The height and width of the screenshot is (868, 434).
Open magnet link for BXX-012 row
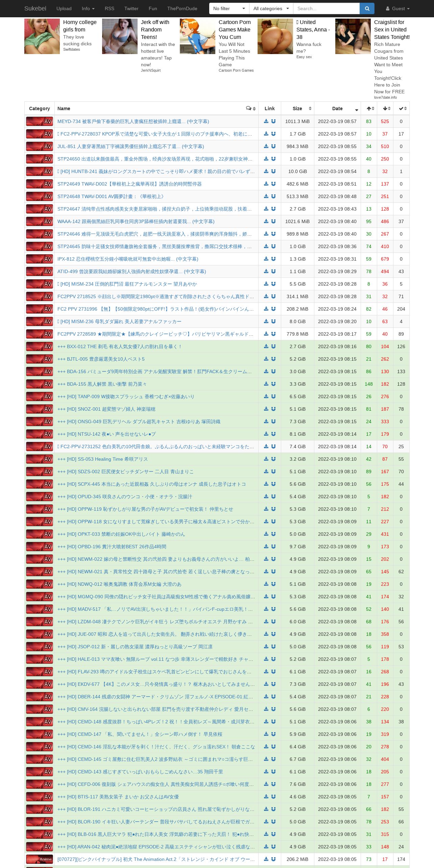click(x=273, y=346)
